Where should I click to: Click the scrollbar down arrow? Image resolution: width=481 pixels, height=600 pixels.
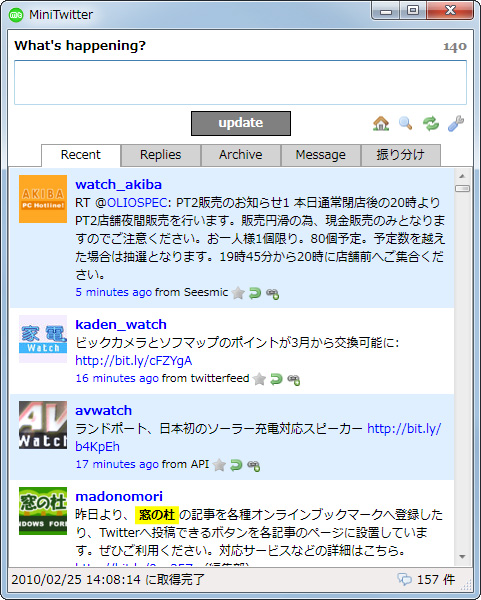[x=462, y=557]
